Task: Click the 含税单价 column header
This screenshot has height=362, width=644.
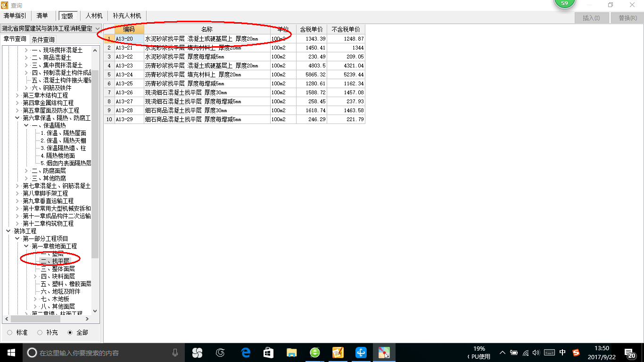Action: (312, 29)
